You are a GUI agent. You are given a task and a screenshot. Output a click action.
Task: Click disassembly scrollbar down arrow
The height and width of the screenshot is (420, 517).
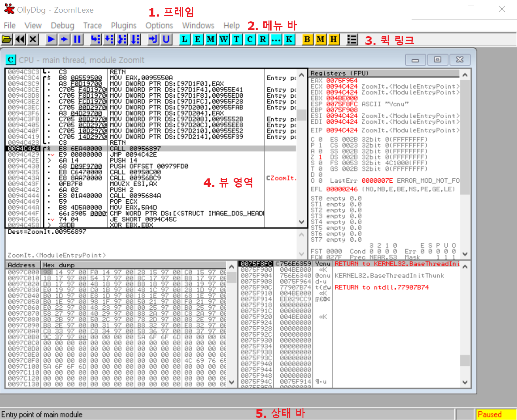coord(301,222)
